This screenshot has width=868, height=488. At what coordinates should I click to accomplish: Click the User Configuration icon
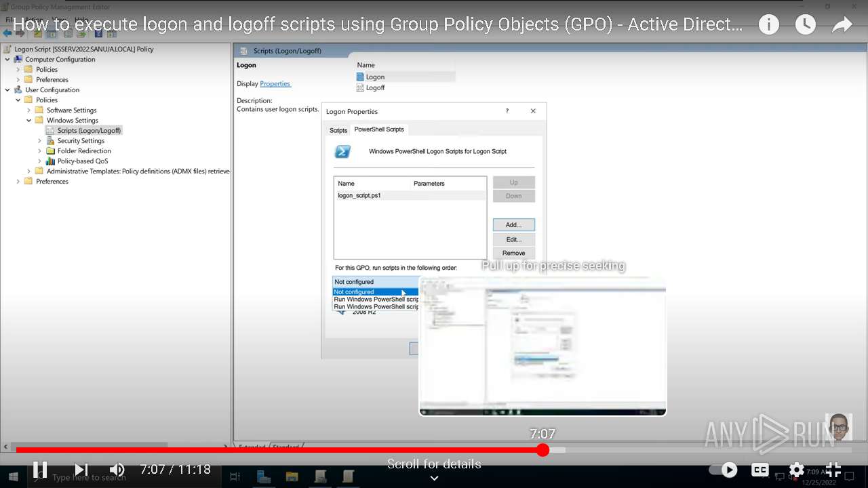point(18,89)
